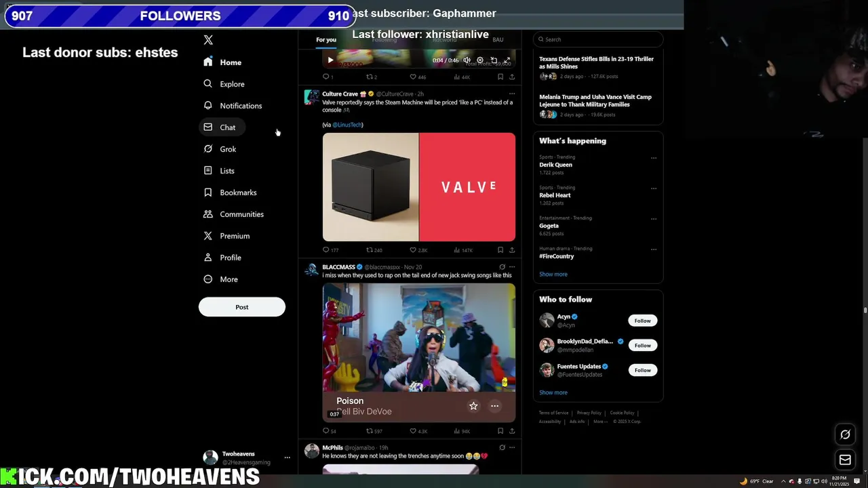Follow Fuentes Updates account

(642, 370)
